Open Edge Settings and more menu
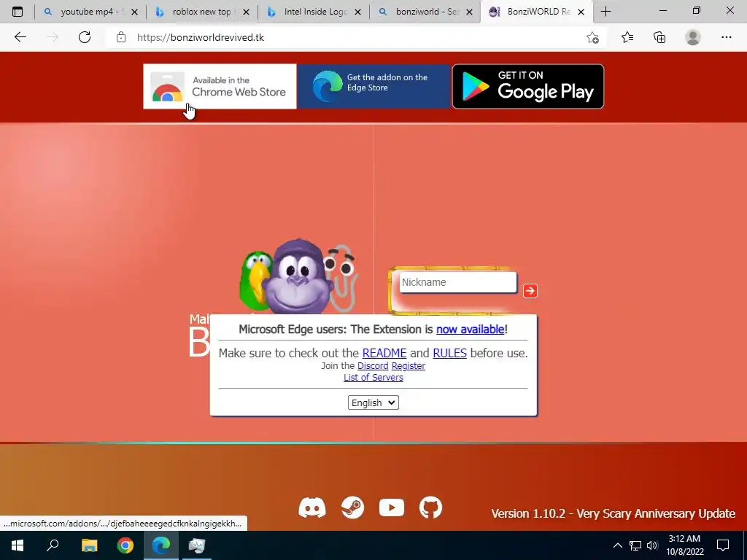Image resolution: width=747 pixels, height=560 pixels. (726, 37)
